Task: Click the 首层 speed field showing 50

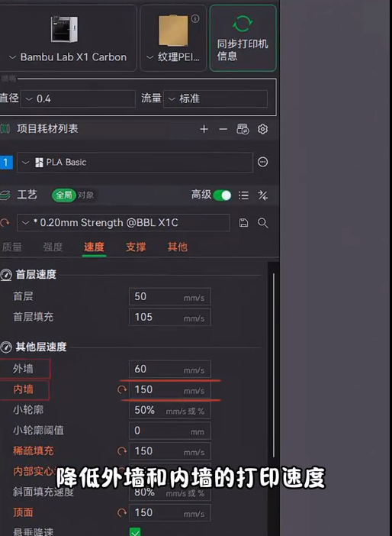Action: [x=170, y=296]
